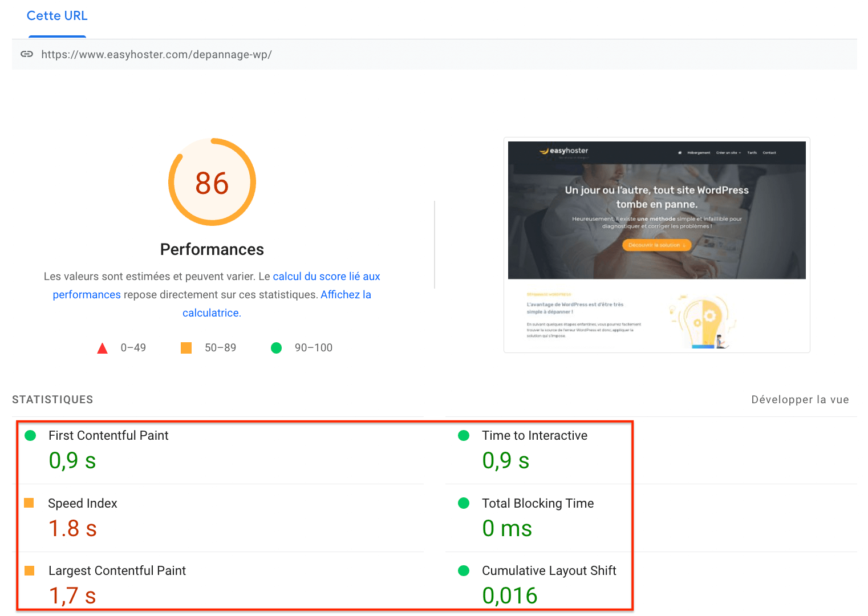Click the orange square beside Speed Index
868x616 pixels.
30,503
